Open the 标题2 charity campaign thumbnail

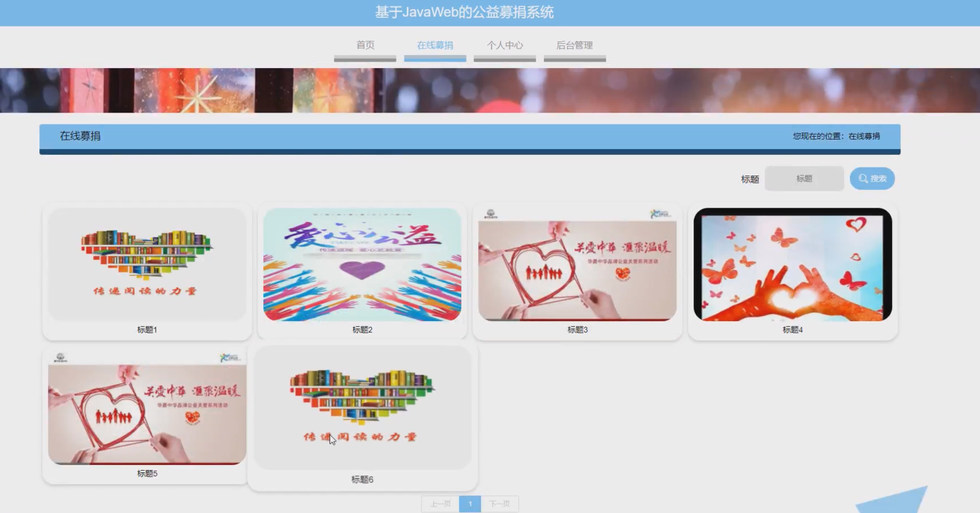click(362, 264)
